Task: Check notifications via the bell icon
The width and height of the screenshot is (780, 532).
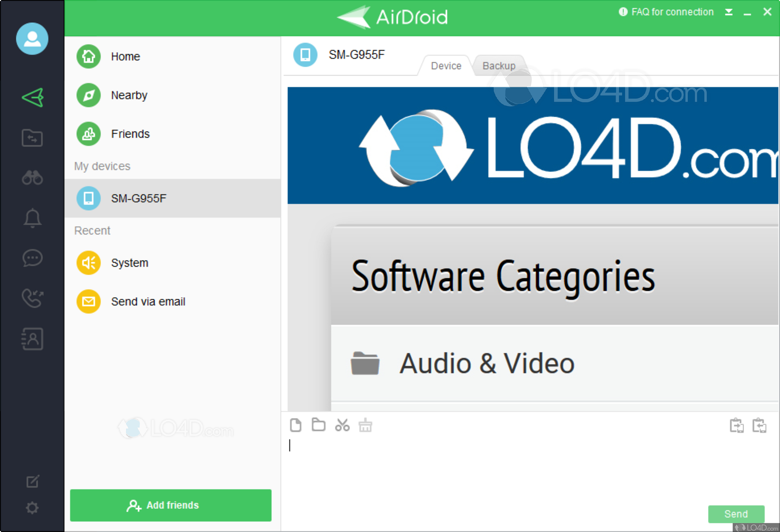Action: [x=32, y=218]
